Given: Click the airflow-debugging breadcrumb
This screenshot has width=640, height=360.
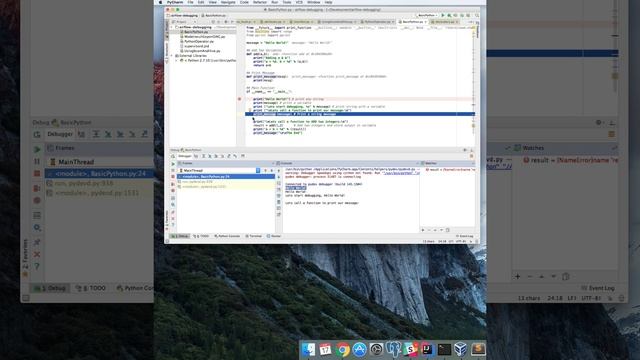Looking at the screenshot, I should (x=182, y=15).
